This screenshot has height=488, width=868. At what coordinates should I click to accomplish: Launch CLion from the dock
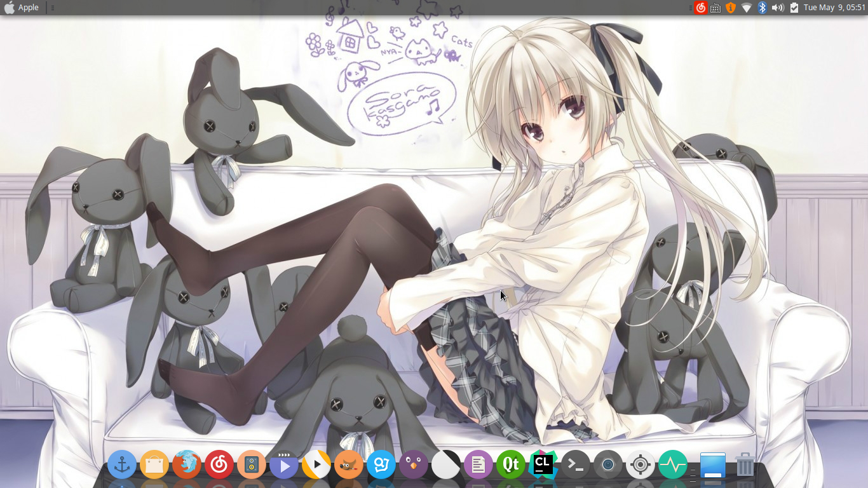543,465
